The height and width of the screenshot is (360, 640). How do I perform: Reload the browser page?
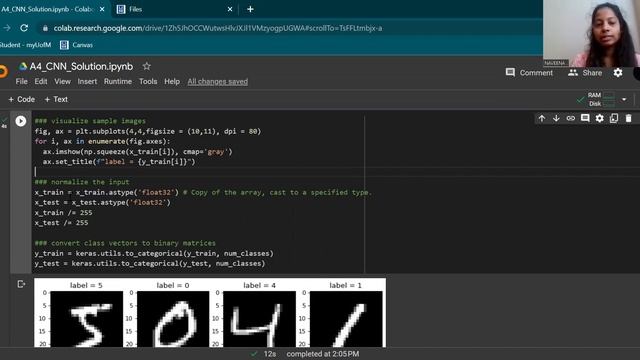coord(24,28)
